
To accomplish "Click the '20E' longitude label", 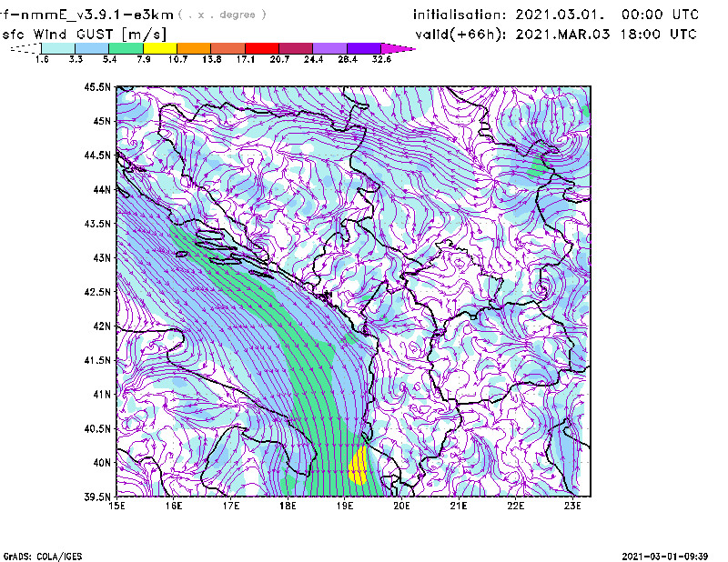I will pos(401,506).
